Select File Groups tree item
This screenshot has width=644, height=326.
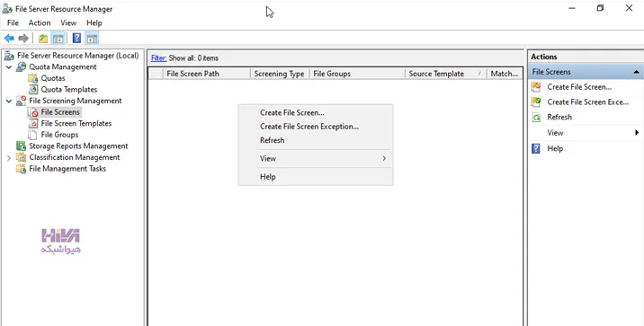(59, 135)
